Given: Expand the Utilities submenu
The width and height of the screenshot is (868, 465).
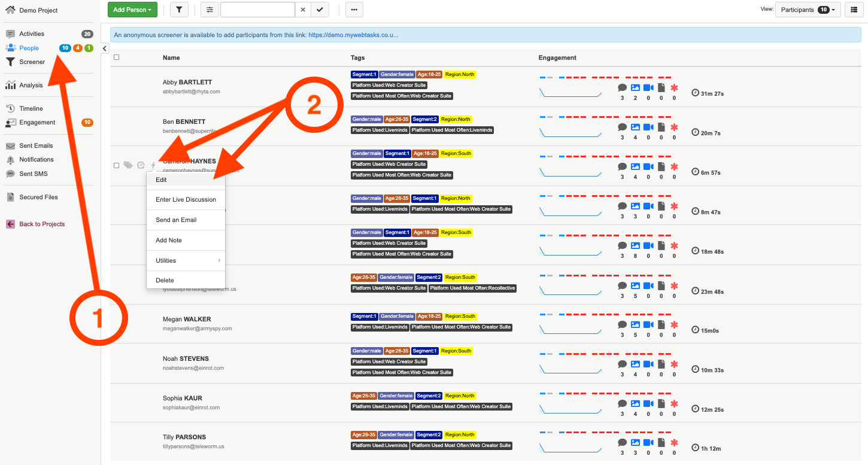Looking at the screenshot, I should (x=186, y=260).
